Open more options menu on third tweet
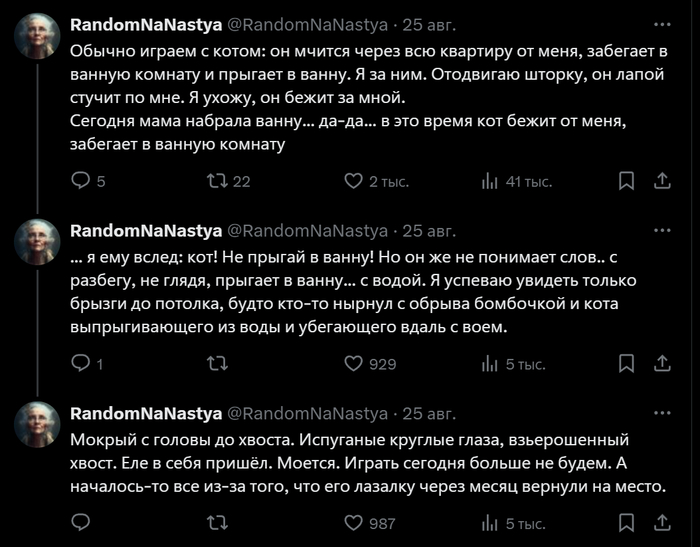 click(662, 413)
